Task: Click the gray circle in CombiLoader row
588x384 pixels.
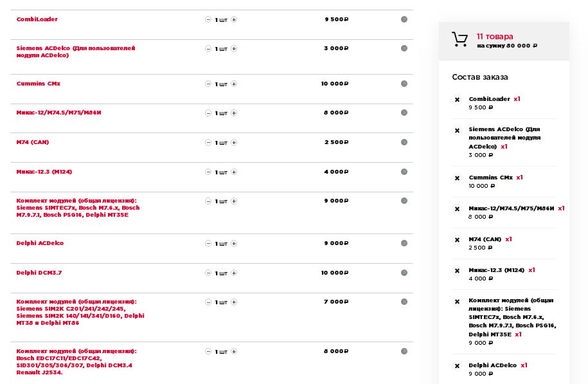Action: pyautogui.click(x=404, y=19)
